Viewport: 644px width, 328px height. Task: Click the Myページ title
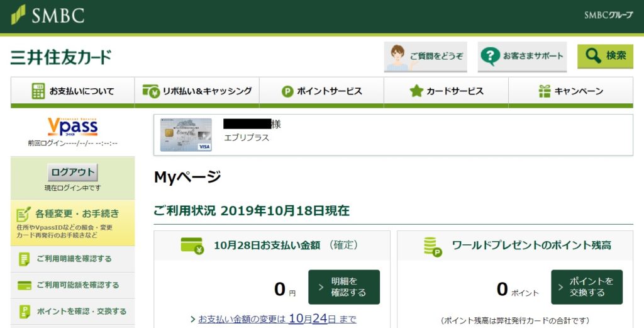tap(187, 177)
